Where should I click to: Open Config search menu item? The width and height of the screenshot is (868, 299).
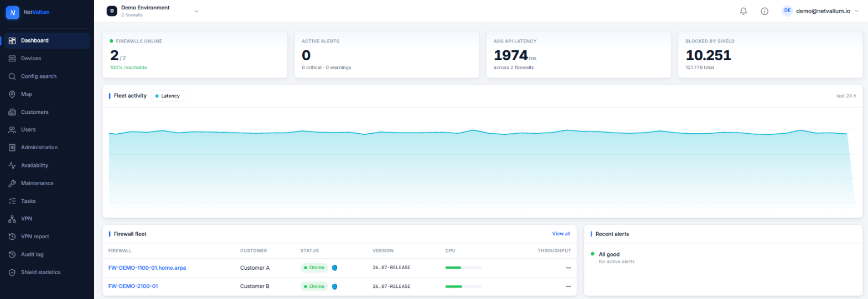click(x=47, y=76)
